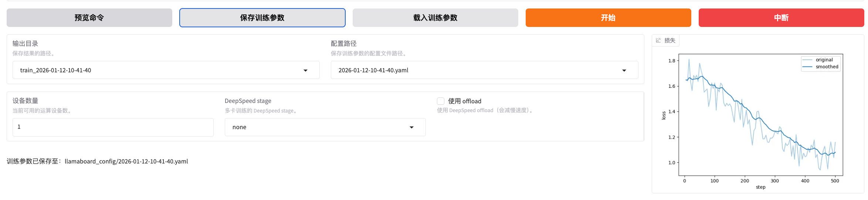868x200 pixels.
Task: Click the 使用 offload label text
Action: [x=465, y=101]
